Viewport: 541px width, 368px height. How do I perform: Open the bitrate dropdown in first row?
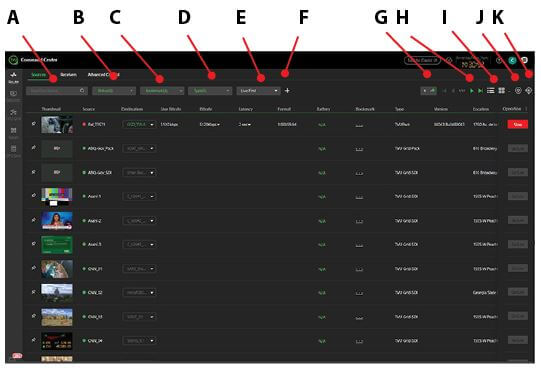(210, 124)
